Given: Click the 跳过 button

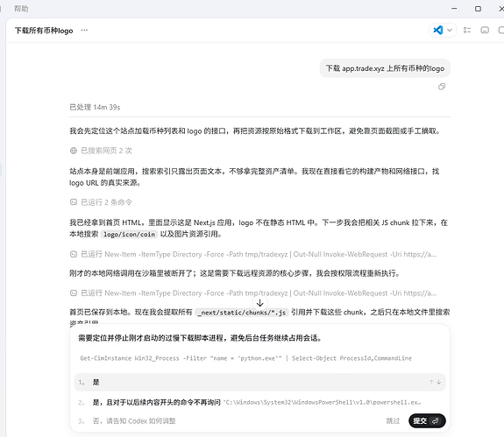Looking at the screenshot, I should click(x=393, y=421).
